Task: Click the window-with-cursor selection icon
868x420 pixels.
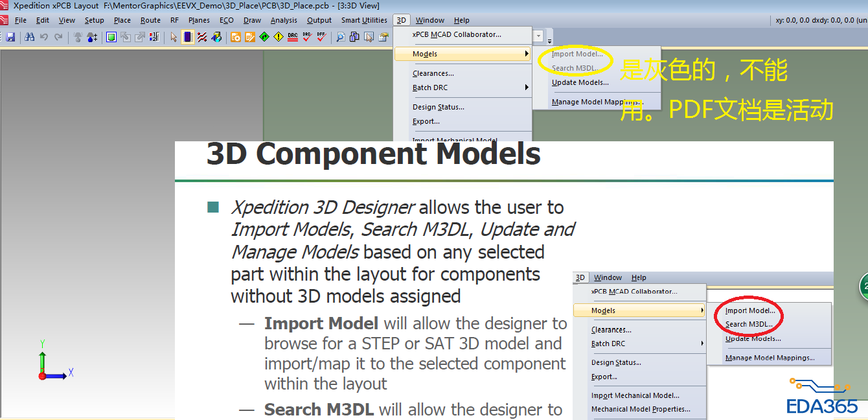Action: (369, 37)
